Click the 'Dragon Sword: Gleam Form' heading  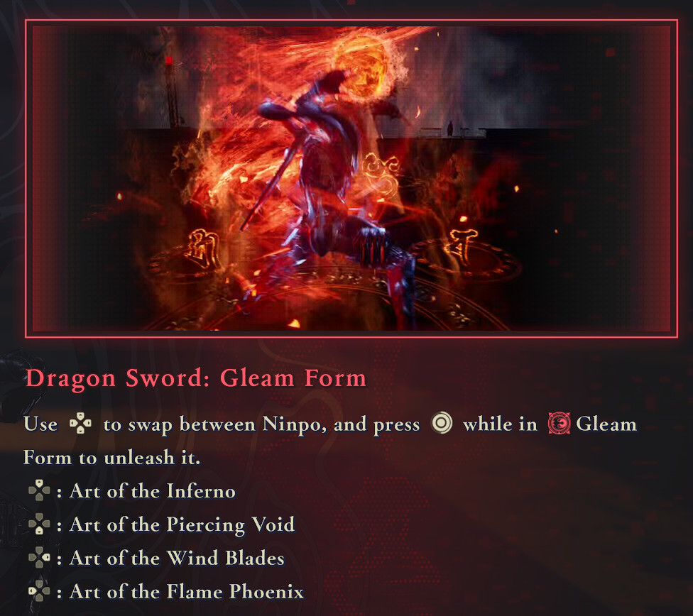(x=196, y=378)
